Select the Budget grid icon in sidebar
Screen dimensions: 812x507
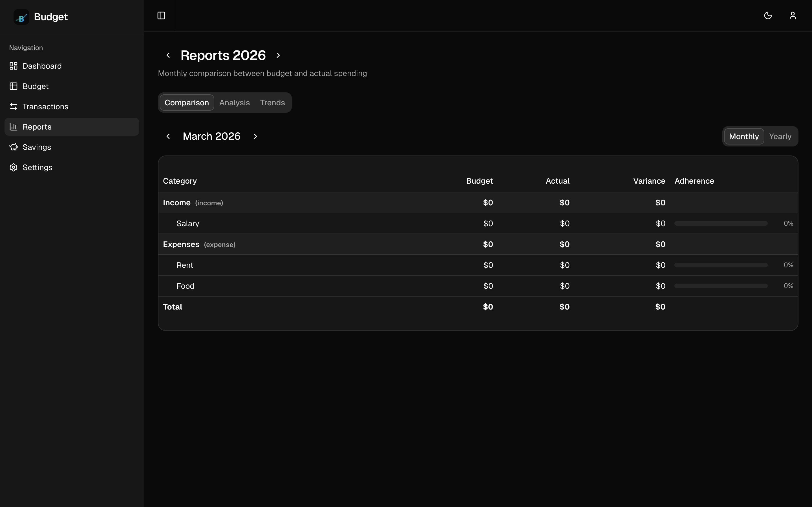pyautogui.click(x=13, y=86)
